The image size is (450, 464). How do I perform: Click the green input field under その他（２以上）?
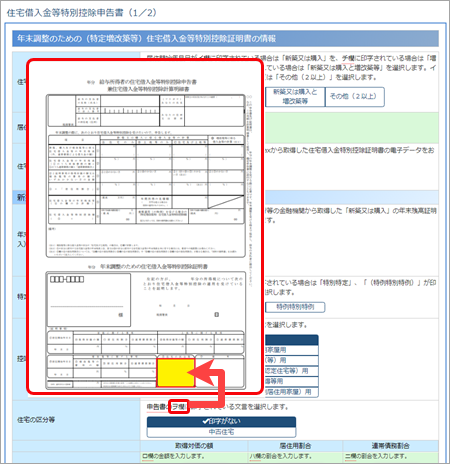pyautogui.click(x=351, y=128)
